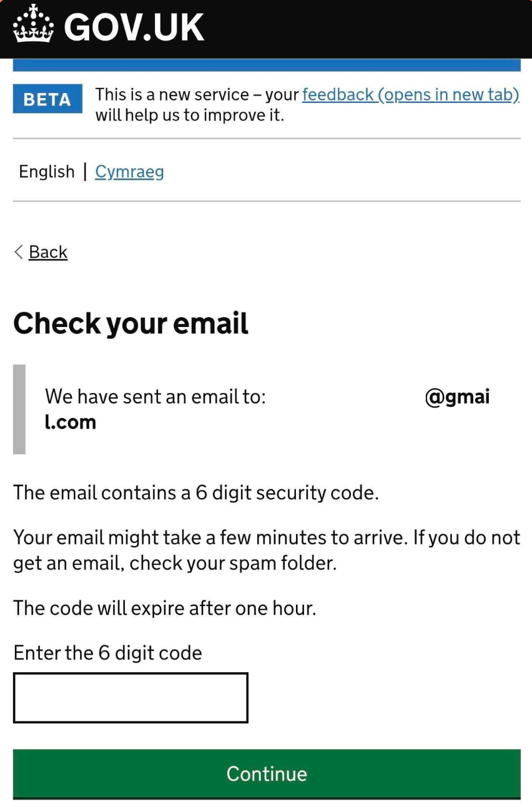
Task: Click the GOV.UK crown logo icon
Action: [x=32, y=25]
